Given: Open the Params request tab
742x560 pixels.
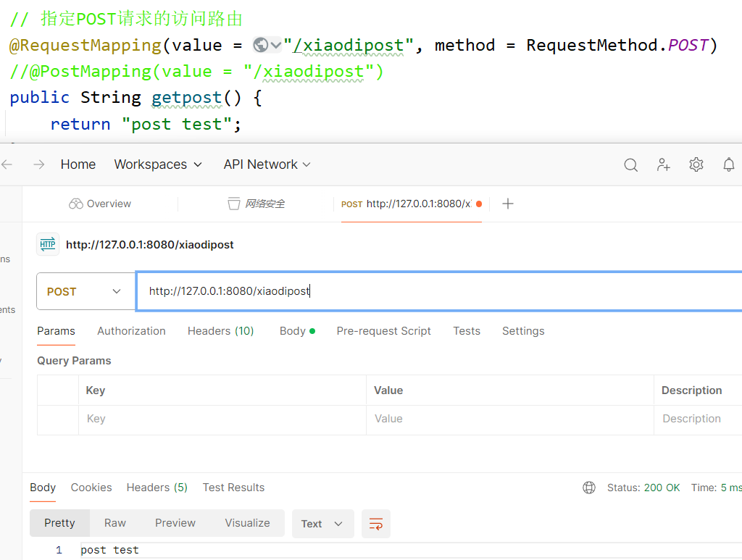Looking at the screenshot, I should coord(57,331).
